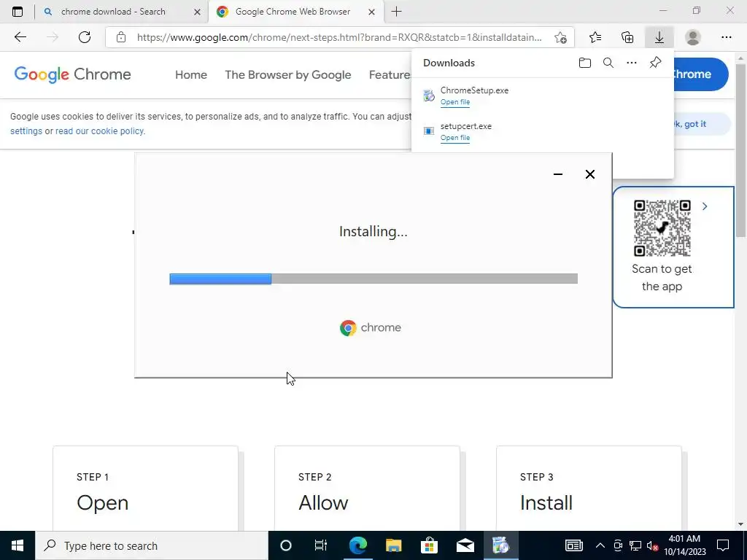The height and width of the screenshot is (560, 747).
Task: Open Mail app from taskbar
Action: coord(465,545)
